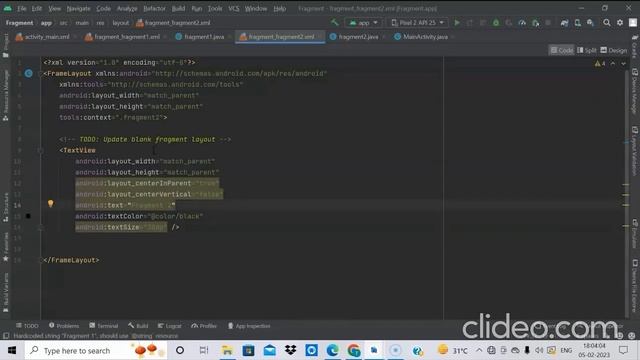Open the Pixel 2 API 25 device dropdown
The height and width of the screenshot is (360, 640).
pyautogui.click(x=417, y=23)
